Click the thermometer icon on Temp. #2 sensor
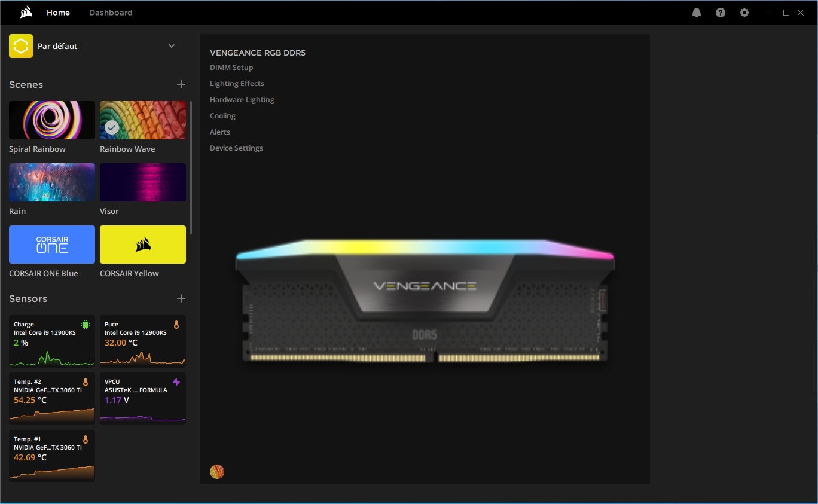This screenshot has height=504, width=818. pyautogui.click(x=86, y=382)
